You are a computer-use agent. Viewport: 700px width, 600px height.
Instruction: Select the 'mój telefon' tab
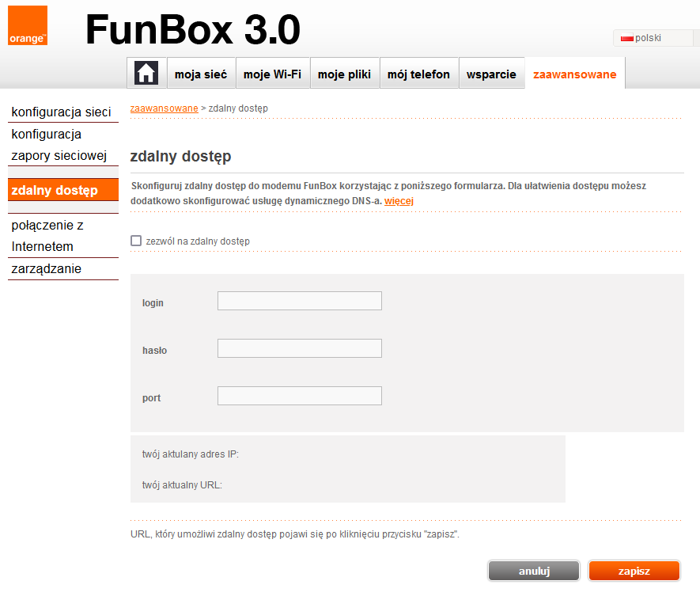point(418,74)
